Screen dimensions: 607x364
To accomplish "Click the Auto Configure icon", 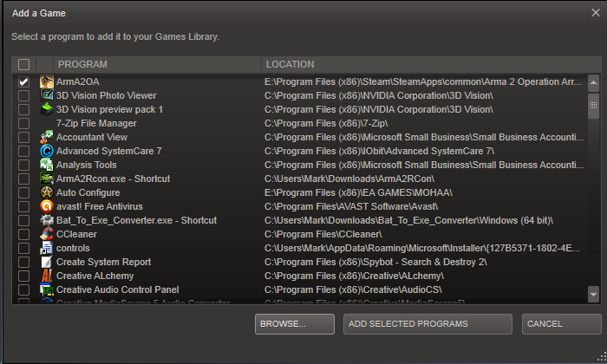I will point(47,192).
